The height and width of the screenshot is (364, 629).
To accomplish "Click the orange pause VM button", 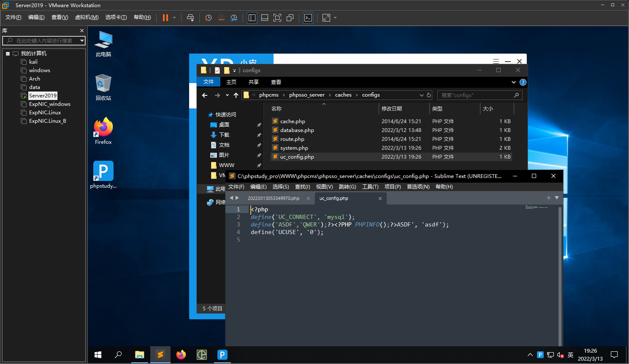I will pyautogui.click(x=165, y=18).
